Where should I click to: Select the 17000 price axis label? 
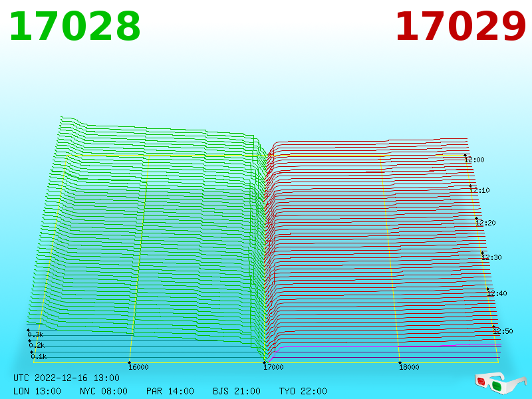point(273,367)
